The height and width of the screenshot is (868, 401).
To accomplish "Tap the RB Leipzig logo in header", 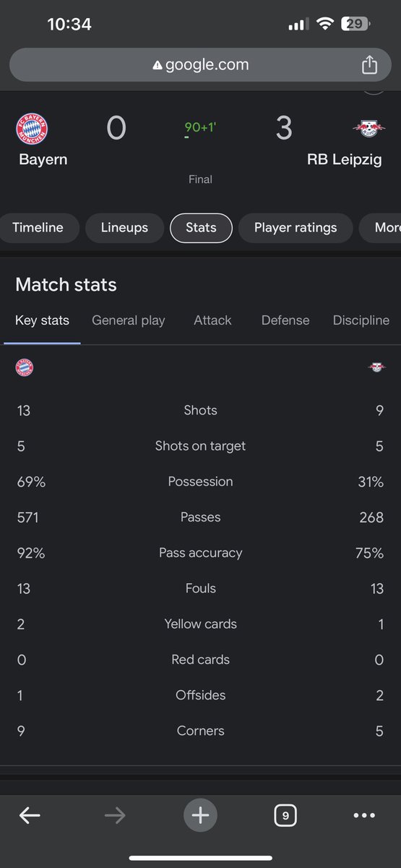I will [369, 129].
